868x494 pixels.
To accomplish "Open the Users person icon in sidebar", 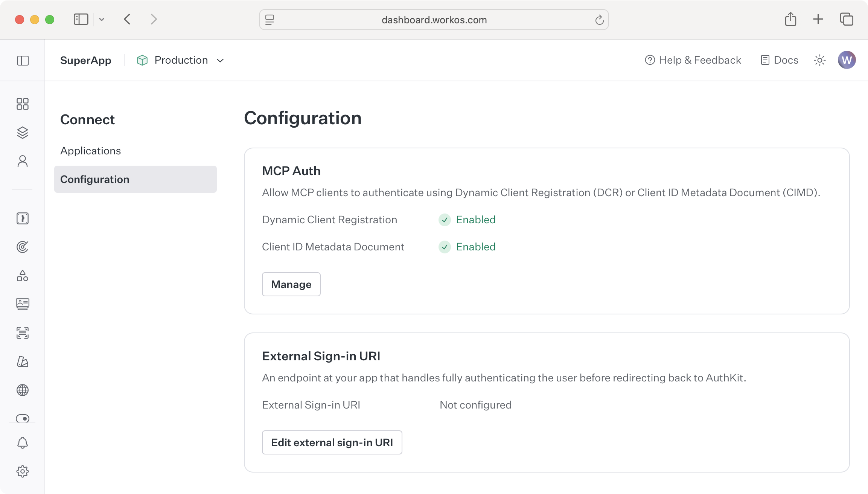I will coord(23,161).
